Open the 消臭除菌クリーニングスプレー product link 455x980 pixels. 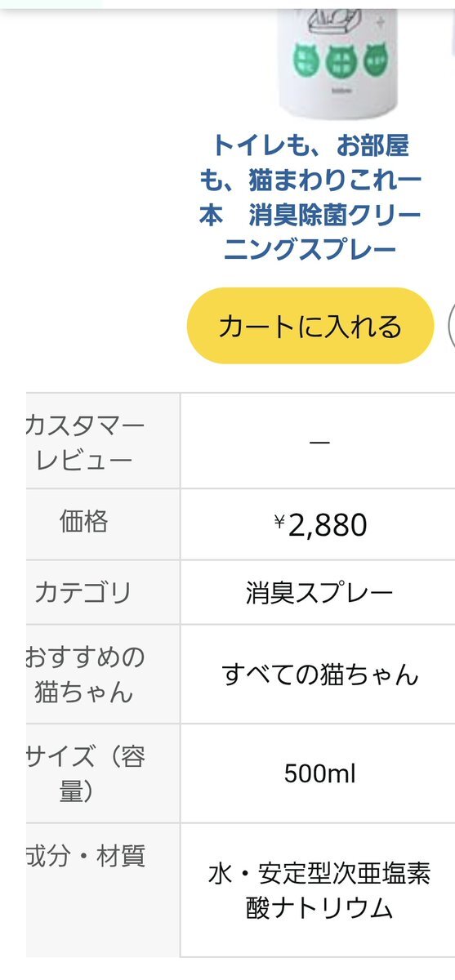310,198
